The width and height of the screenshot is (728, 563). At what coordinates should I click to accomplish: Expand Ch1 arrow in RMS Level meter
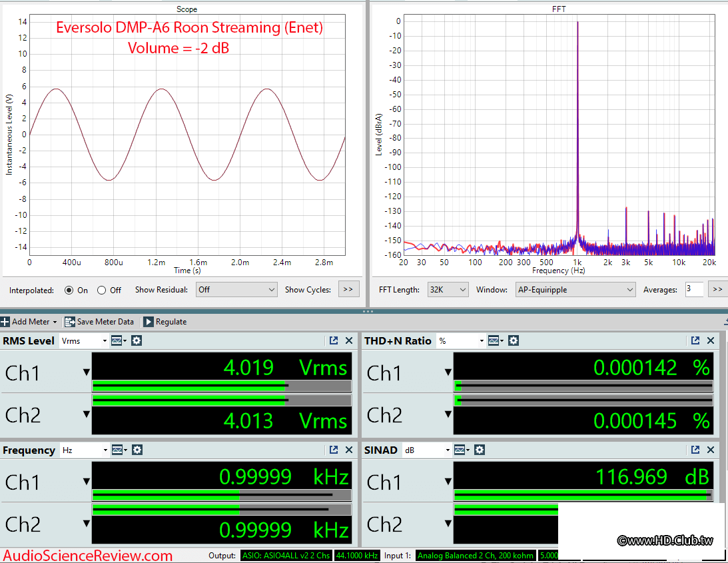pos(87,372)
